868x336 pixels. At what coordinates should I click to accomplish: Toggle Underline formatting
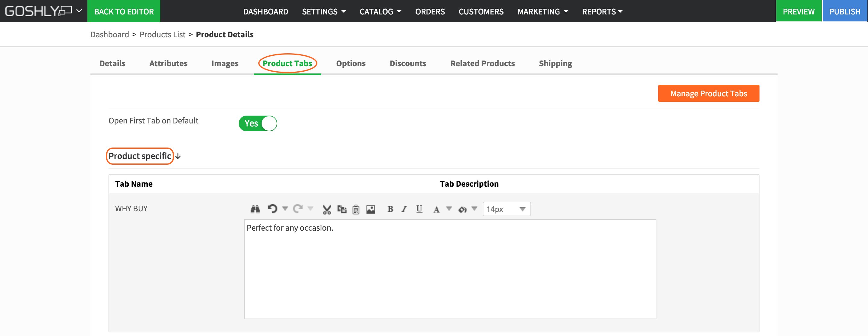click(419, 209)
